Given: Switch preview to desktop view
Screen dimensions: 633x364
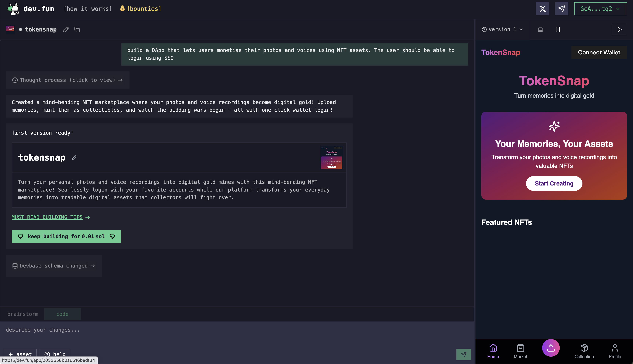Looking at the screenshot, I should (x=540, y=29).
